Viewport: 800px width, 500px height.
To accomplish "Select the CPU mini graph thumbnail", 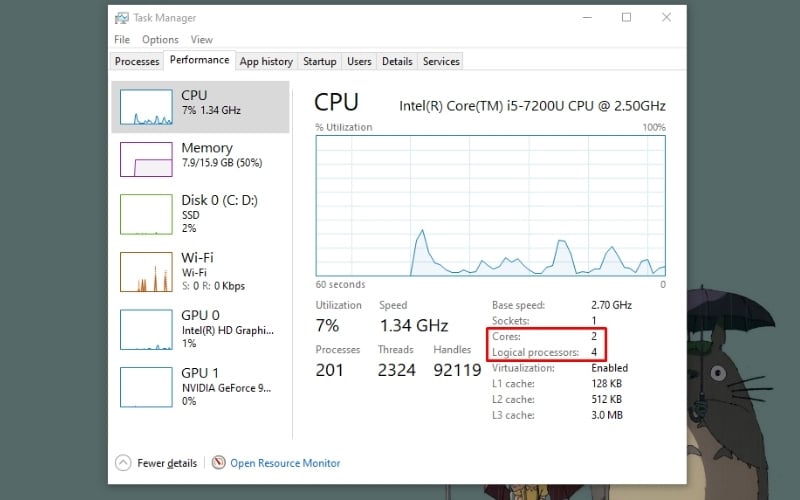I will point(146,107).
